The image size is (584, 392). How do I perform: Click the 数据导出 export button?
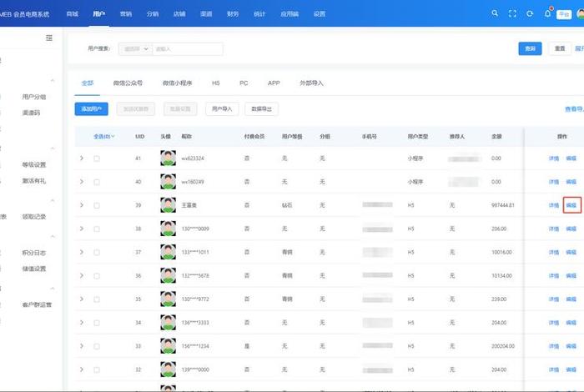pyautogui.click(x=262, y=108)
